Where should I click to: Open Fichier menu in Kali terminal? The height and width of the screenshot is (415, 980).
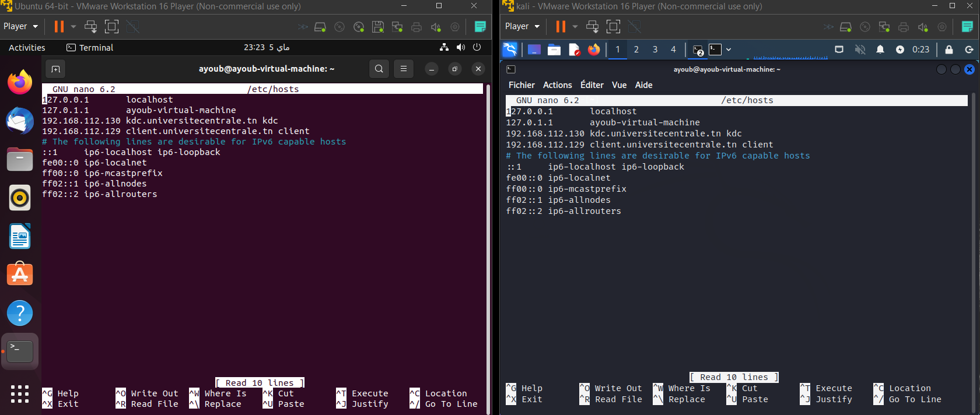(521, 85)
